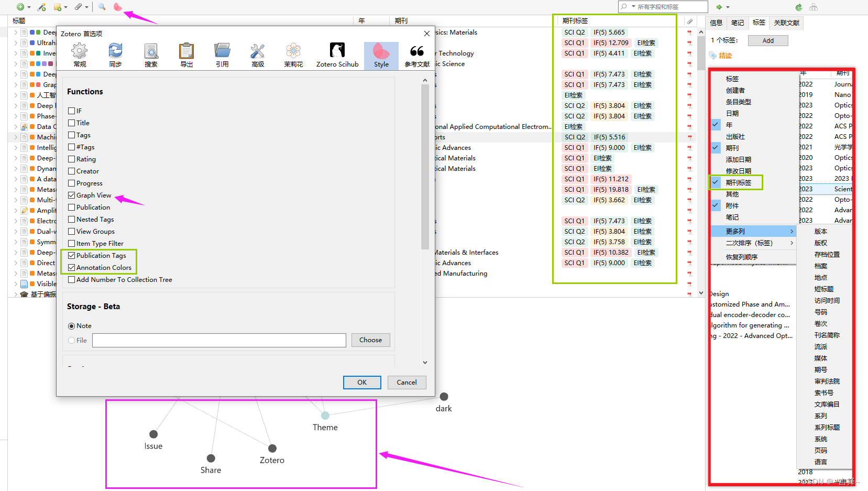Viewport: 868px width, 491px height.
Task: Click Add button for tags
Action: pyautogui.click(x=768, y=40)
